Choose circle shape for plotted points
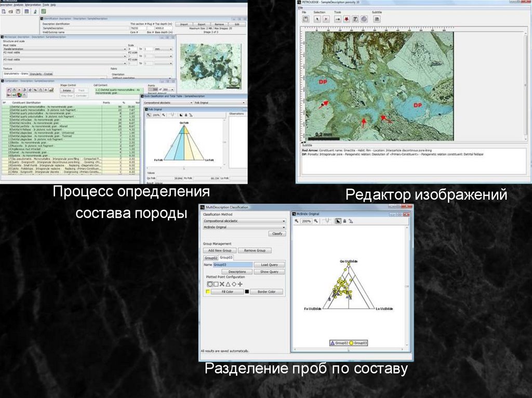532x398 pixels. [x=210, y=284]
